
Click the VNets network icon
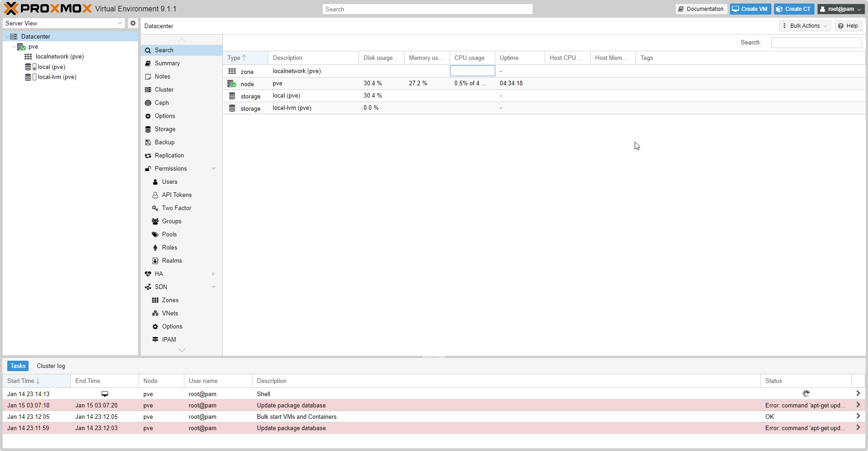(x=155, y=314)
